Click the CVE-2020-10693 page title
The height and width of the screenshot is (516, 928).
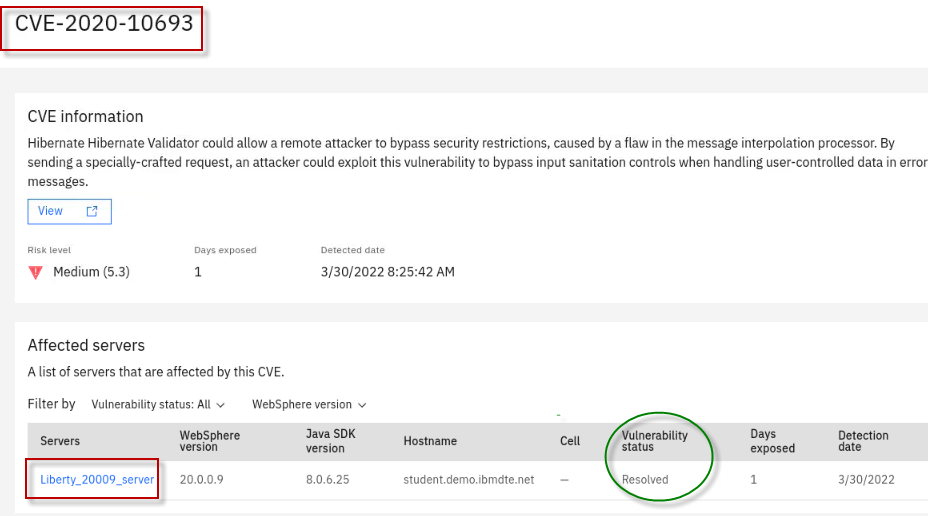(104, 24)
